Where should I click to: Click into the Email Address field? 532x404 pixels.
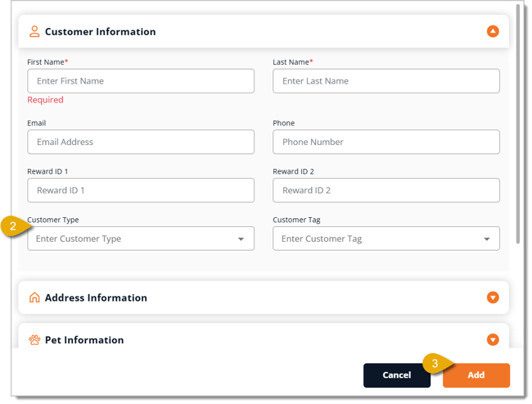(x=141, y=142)
